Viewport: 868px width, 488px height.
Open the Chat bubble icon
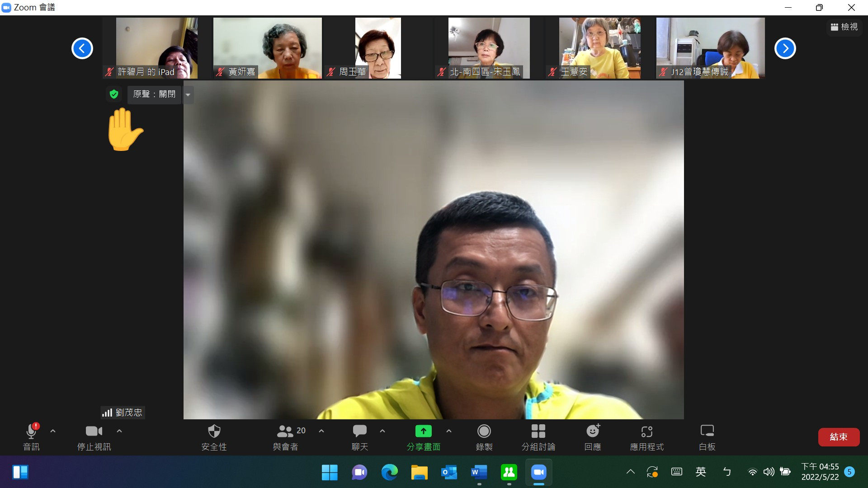pyautogui.click(x=359, y=431)
